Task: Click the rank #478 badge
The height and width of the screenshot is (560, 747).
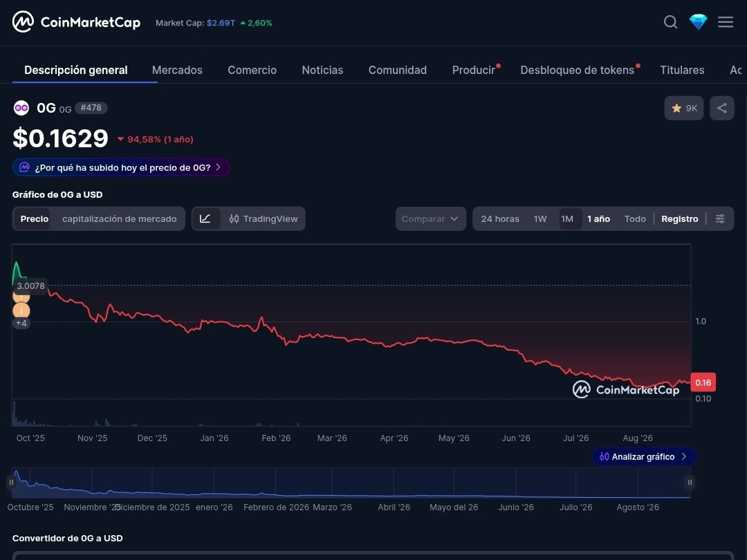Action: (91, 108)
